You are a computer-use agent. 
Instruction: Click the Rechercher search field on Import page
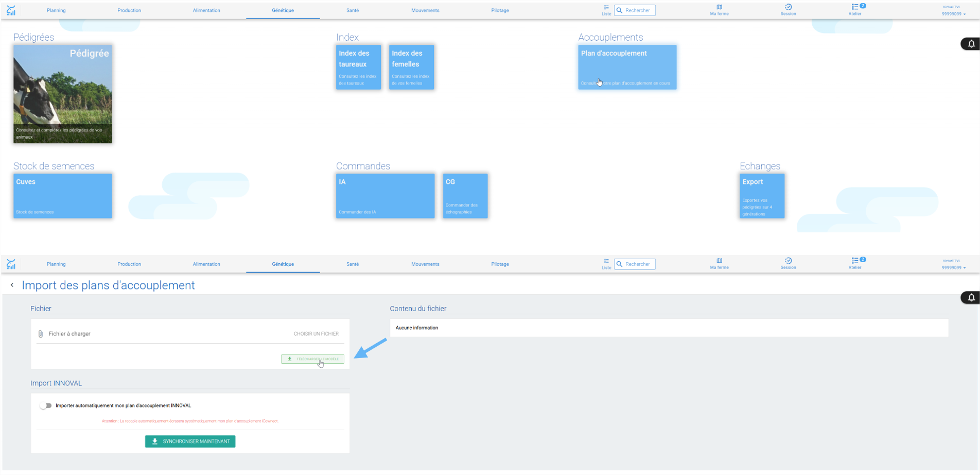coord(635,264)
